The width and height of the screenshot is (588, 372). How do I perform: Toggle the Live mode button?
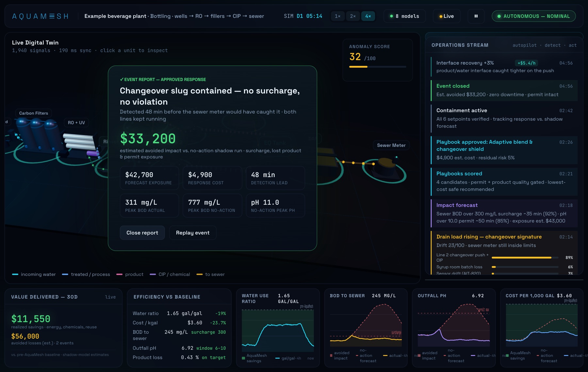447,16
